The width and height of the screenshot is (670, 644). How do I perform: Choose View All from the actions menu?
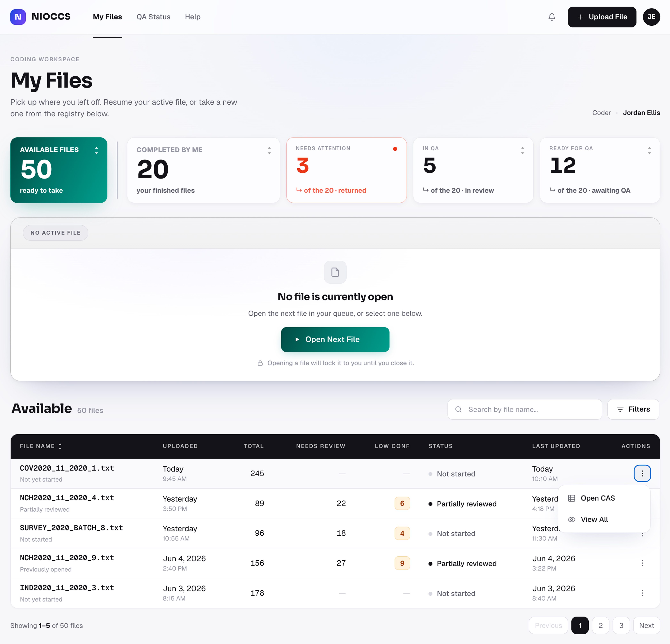point(604,519)
